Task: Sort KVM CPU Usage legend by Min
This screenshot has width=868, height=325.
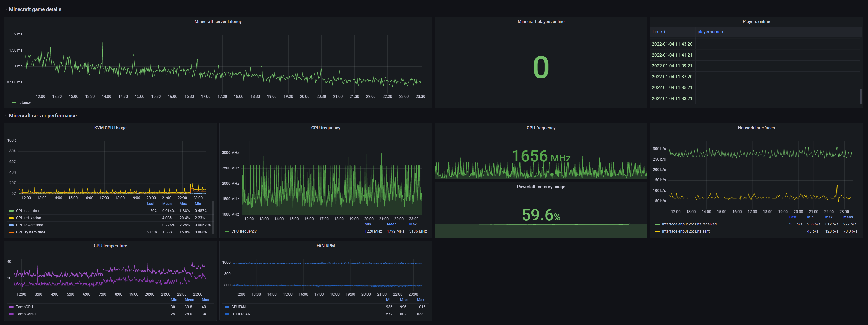Action: (x=198, y=204)
